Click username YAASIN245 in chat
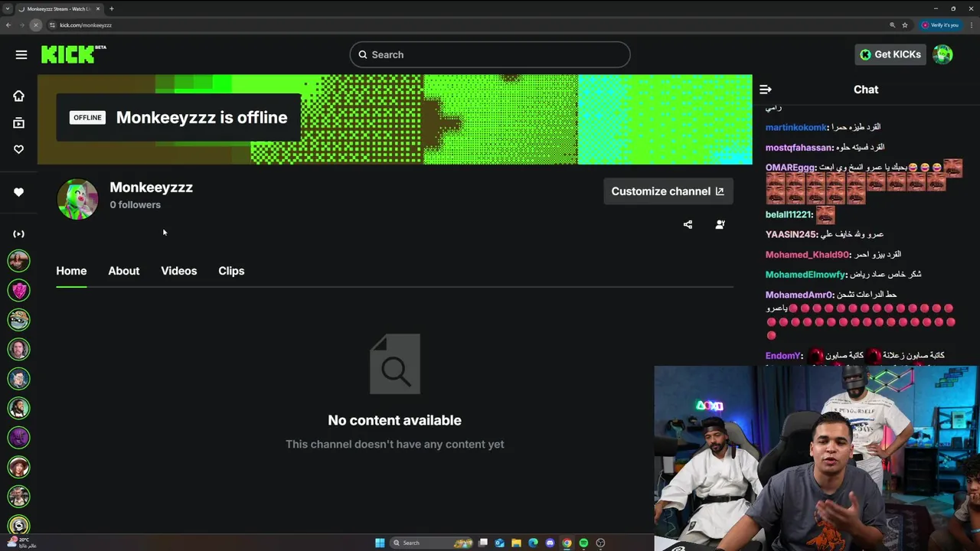Screen dimensions: 980x551 [791, 235]
